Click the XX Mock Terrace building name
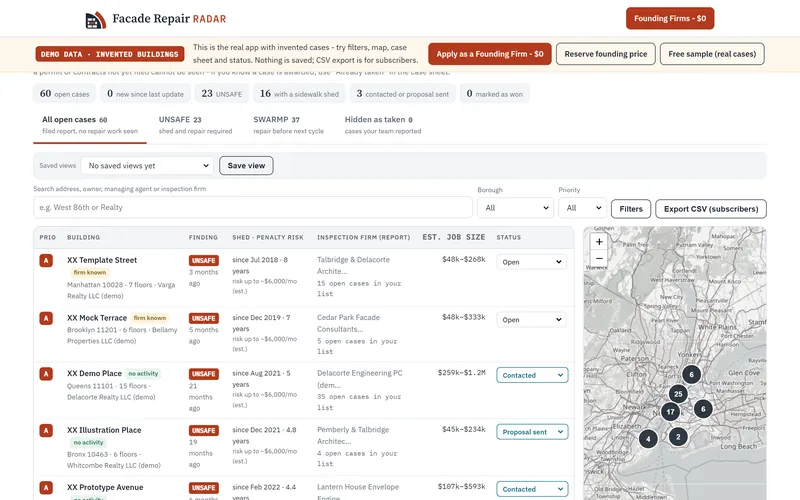Viewport: 800px width, 500px height. pyautogui.click(x=97, y=318)
